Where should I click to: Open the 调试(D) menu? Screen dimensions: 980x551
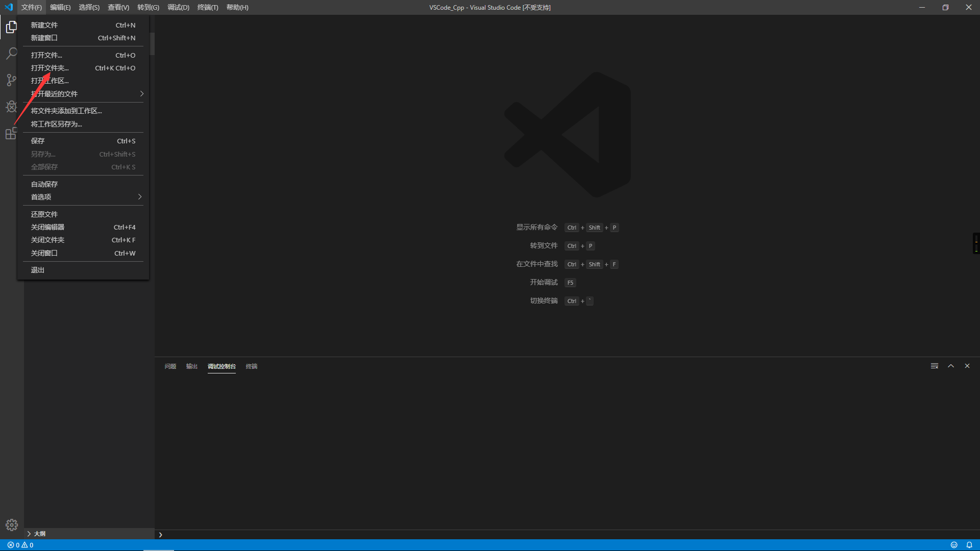(x=178, y=7)
